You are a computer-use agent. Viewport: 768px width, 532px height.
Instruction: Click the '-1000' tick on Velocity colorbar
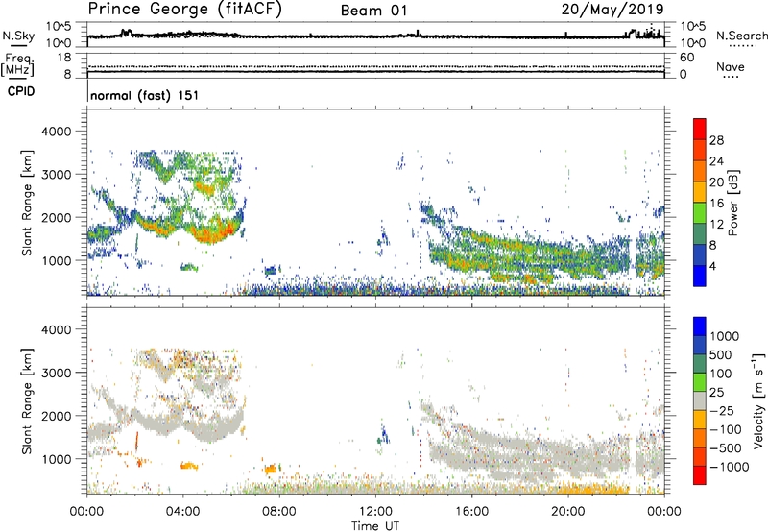click(729, 467)
